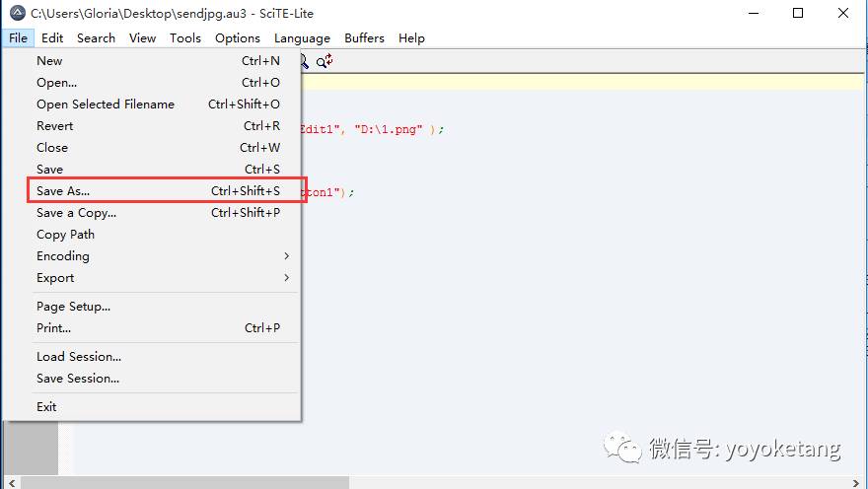Image resolution: width=868 pixels, height=489 pixels.
Task: Choose Print... from File menu
Action: [x=152, y=328]
